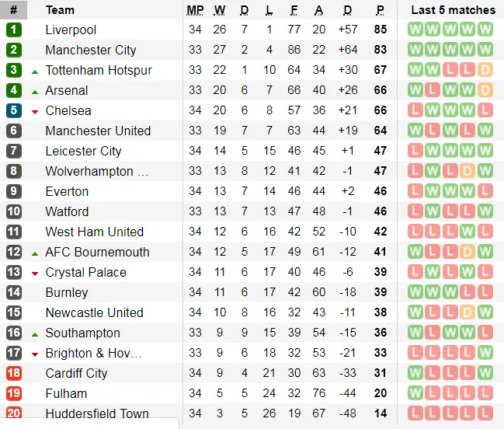
Task: Click the up arrow next to AFC Bournemouth
Action: 35,253
